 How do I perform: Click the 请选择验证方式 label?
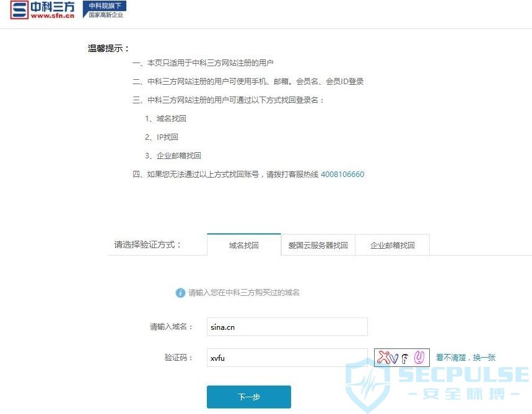tap(147, 244)
